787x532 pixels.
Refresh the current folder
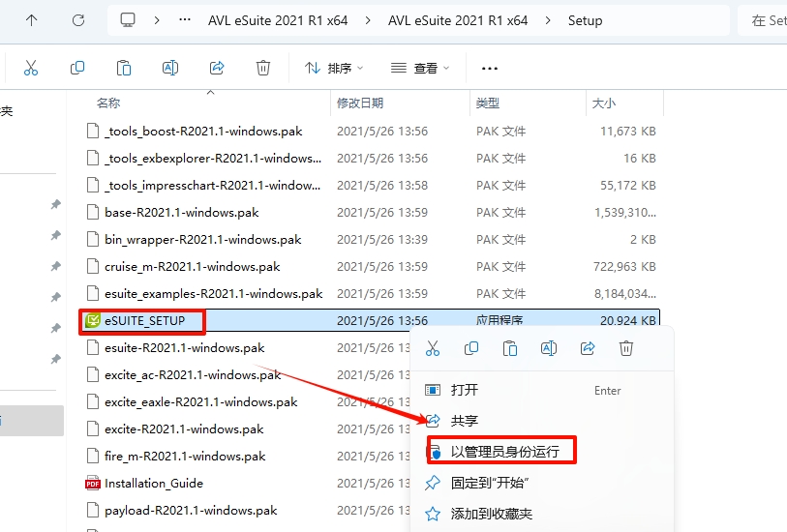[x=78, y=20]
